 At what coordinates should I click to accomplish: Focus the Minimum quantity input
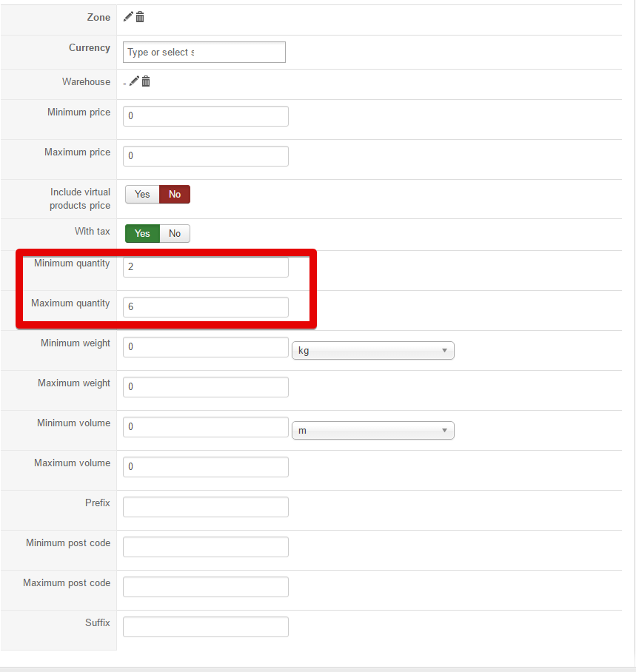[205, 267]
